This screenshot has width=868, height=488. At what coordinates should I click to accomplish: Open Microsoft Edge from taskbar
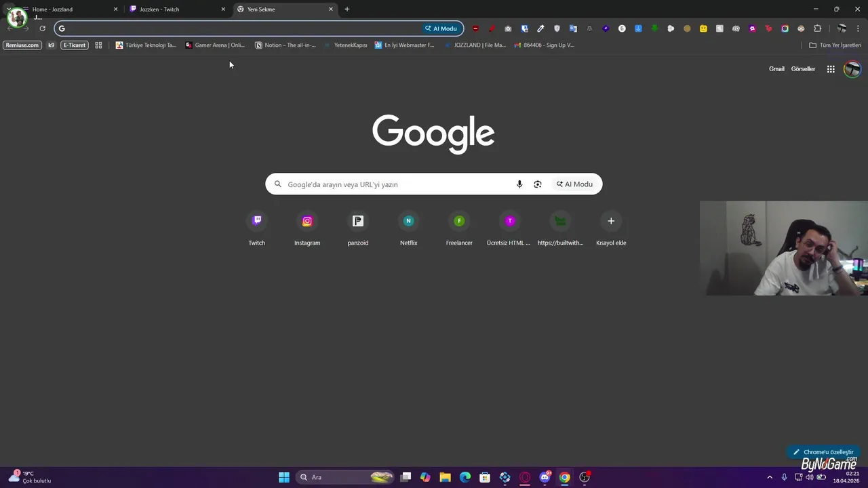465,477
